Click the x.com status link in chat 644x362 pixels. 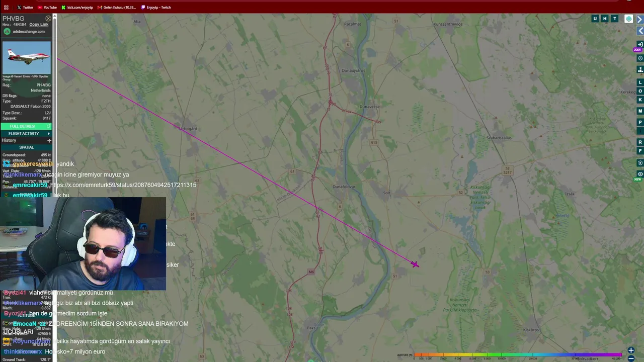point(124,185)
